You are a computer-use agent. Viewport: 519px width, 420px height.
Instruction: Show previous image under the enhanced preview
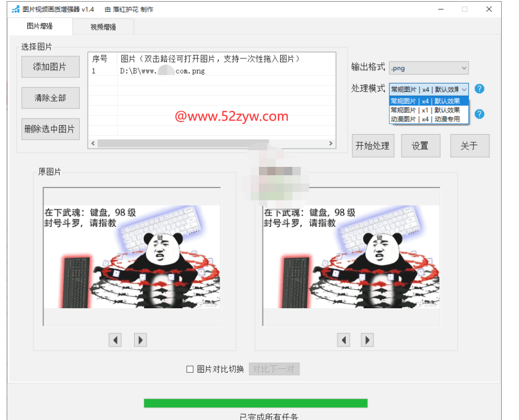click(344, 340)
